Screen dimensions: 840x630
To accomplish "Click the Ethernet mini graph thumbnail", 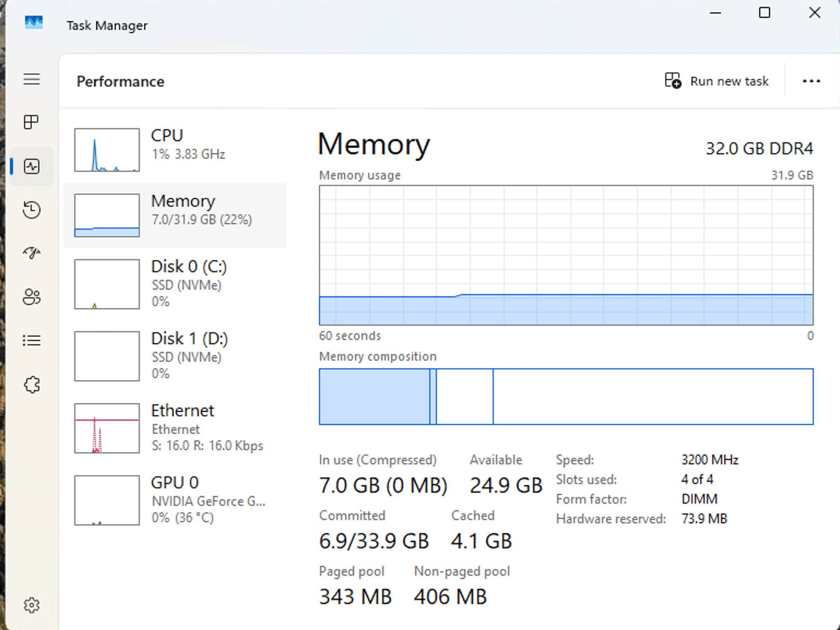I will point(107,428).
